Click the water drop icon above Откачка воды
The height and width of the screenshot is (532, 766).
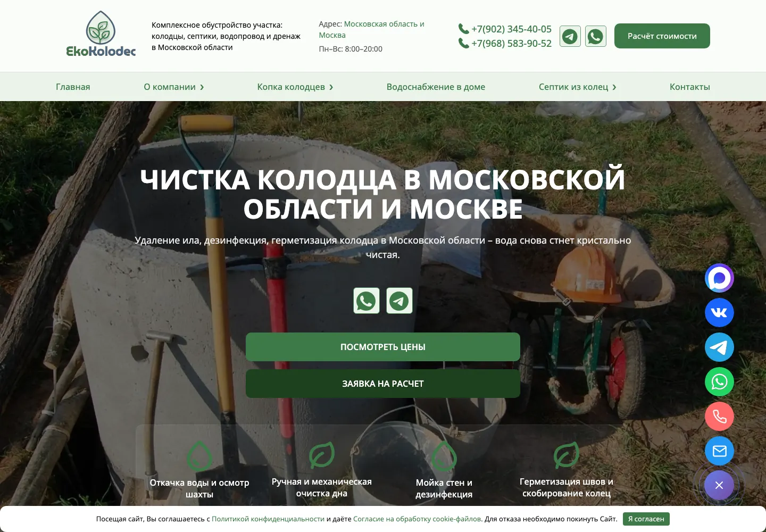(199, 456)
